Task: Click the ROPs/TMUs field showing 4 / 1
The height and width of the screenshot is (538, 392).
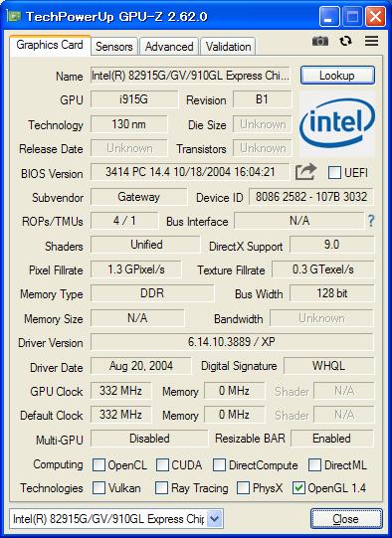Action: click(x=124, y=221)
